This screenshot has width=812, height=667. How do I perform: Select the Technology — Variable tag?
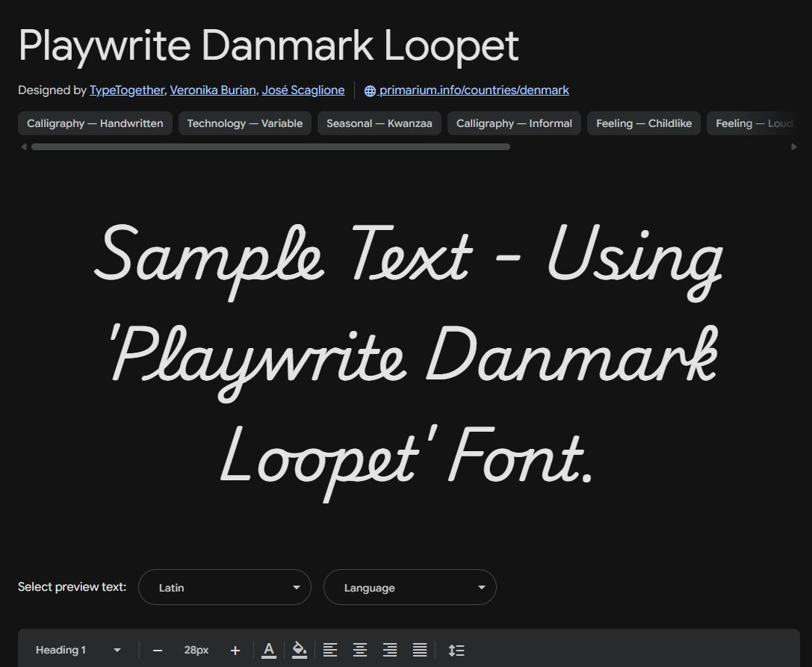click(245, 123)
